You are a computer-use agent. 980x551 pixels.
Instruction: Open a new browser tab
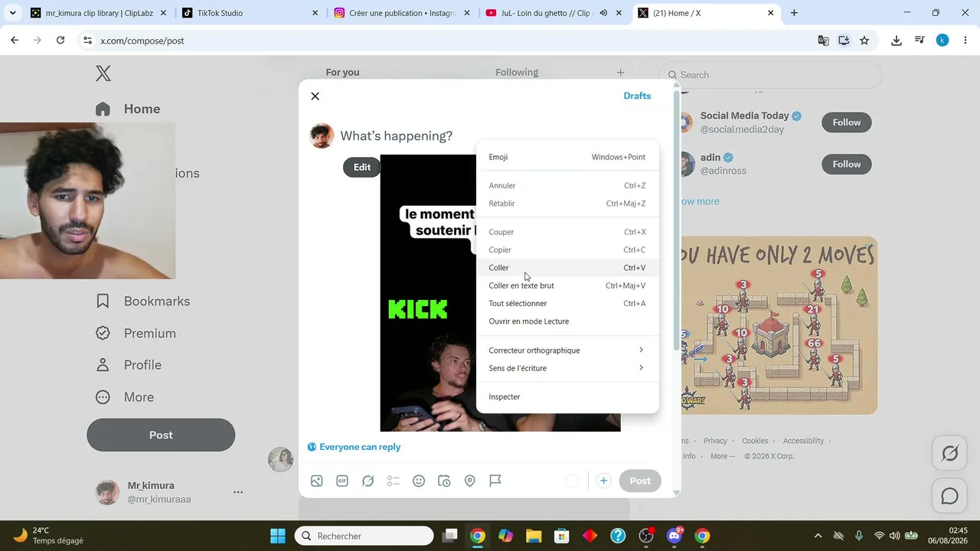pos(794,13)
